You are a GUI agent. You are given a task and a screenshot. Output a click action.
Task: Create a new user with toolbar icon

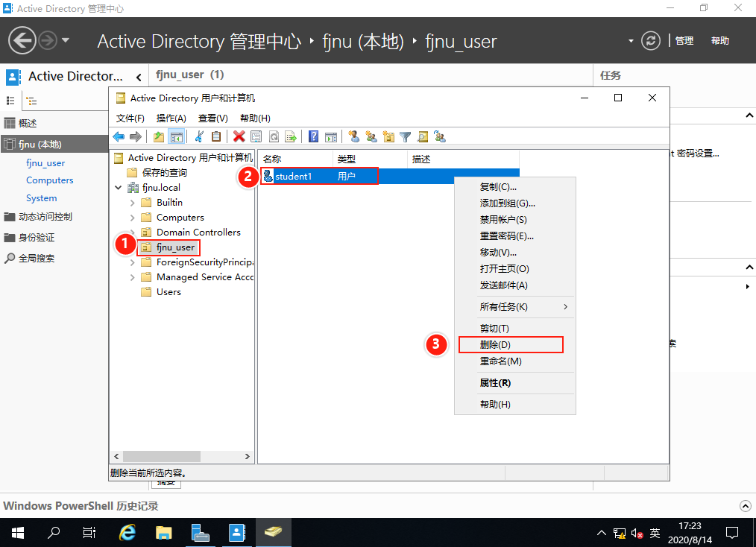point(354,137)
